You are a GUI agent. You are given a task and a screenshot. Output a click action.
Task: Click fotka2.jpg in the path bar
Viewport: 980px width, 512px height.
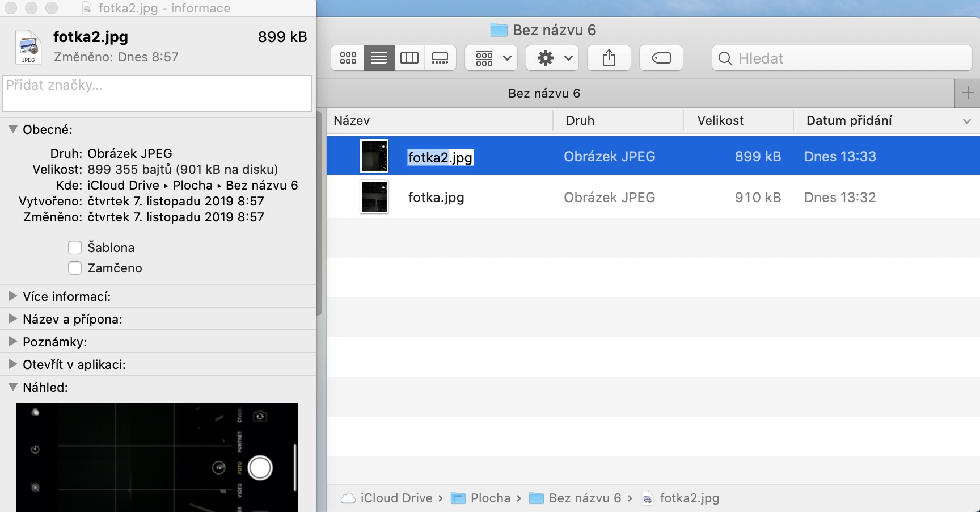(x=681, y=498)
